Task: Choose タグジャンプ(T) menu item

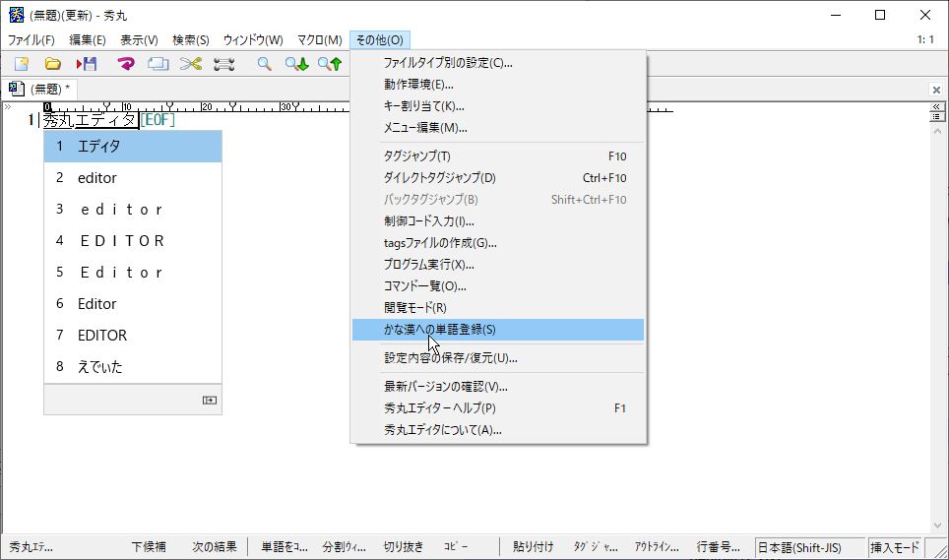Action: click(x=498, y=156)
